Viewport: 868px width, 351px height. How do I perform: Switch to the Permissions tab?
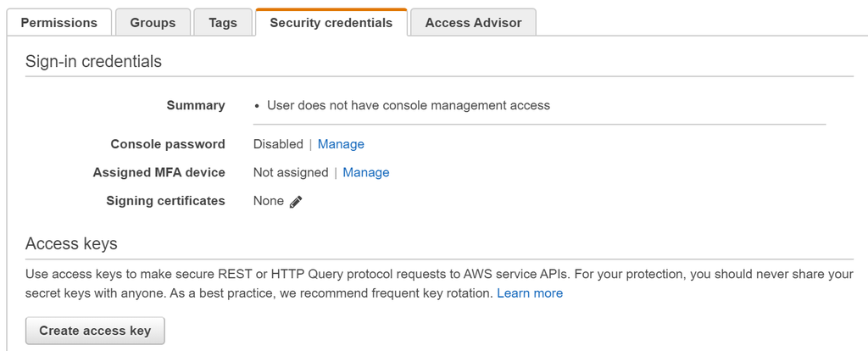[x=58, y=23]
